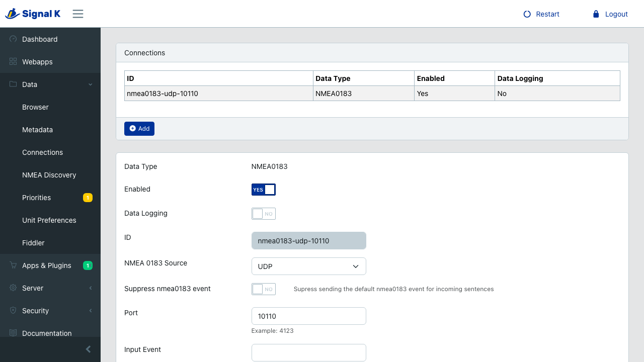This screenshot has height=362, width=644.
Task: Collapse sidebar with bottom left arrow
Action: (x=88, y=349)
